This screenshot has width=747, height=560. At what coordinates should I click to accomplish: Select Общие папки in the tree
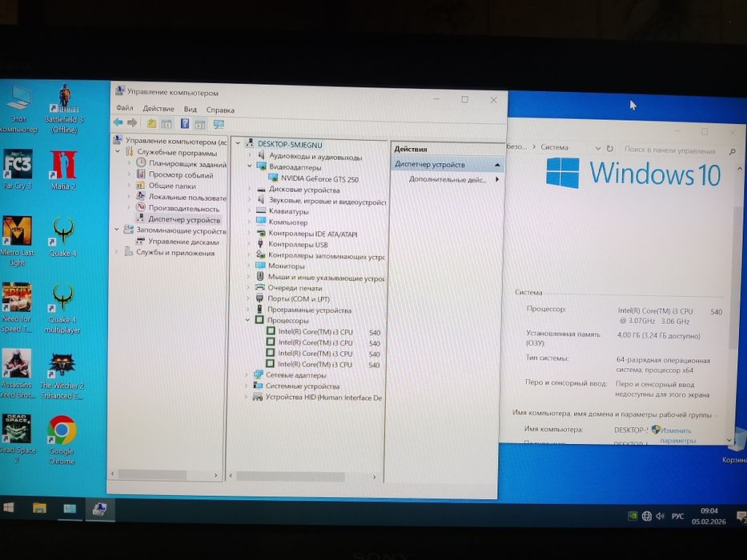coord(172,186)
